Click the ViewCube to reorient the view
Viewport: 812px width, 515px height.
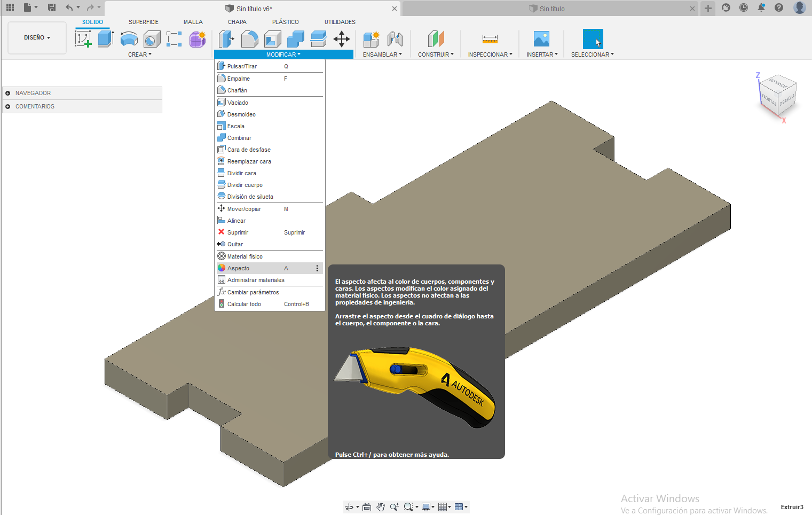(778, 95)
